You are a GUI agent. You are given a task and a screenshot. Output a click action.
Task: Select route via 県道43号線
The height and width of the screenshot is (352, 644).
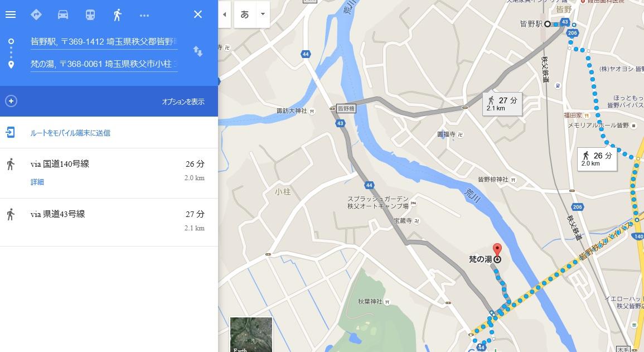(x=109, y=222)
